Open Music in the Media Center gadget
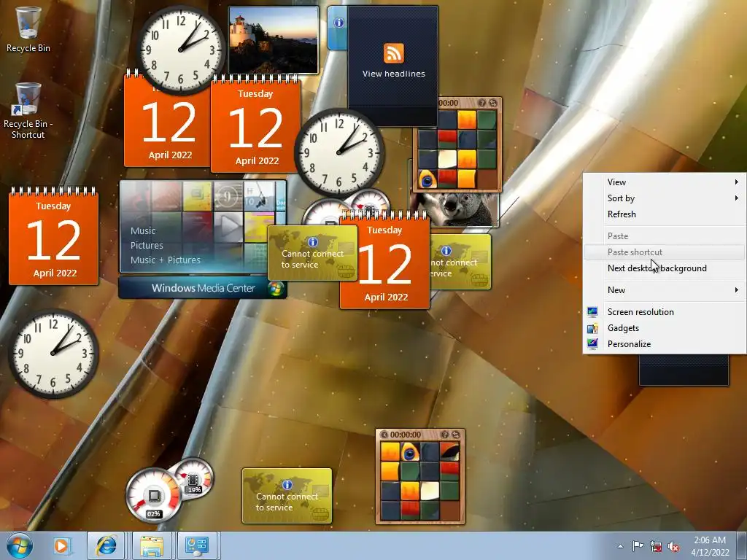The image size is (747, 560). [x=143, y=231]
